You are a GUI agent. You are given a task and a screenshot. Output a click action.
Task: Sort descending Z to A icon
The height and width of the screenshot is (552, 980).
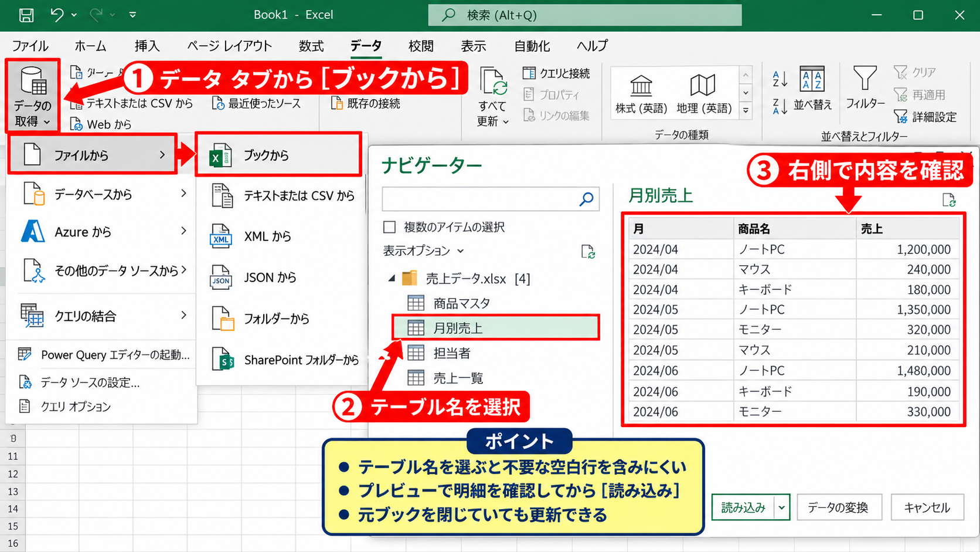coord(780,107)
